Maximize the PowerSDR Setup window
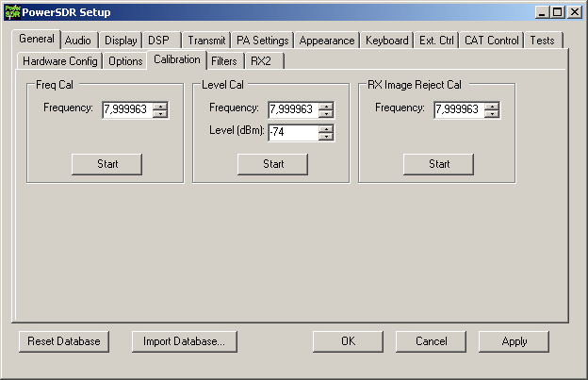 (557, 12)
